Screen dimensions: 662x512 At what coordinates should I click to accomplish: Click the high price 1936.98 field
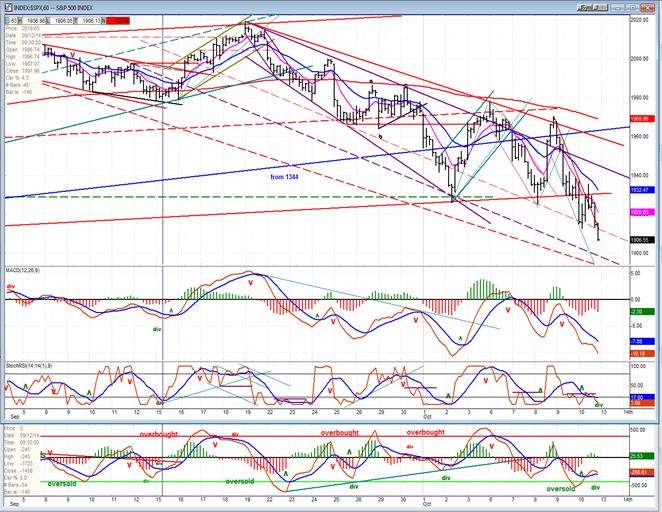click(33, 21)
